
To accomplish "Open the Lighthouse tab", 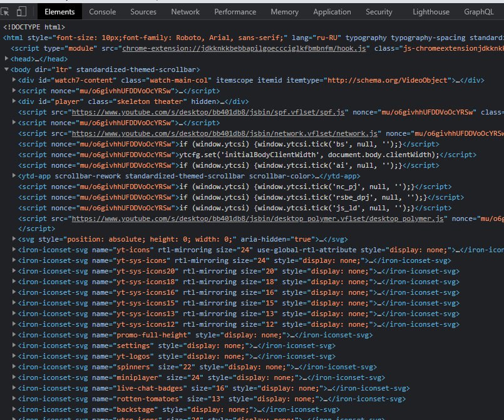I will 431,12.
